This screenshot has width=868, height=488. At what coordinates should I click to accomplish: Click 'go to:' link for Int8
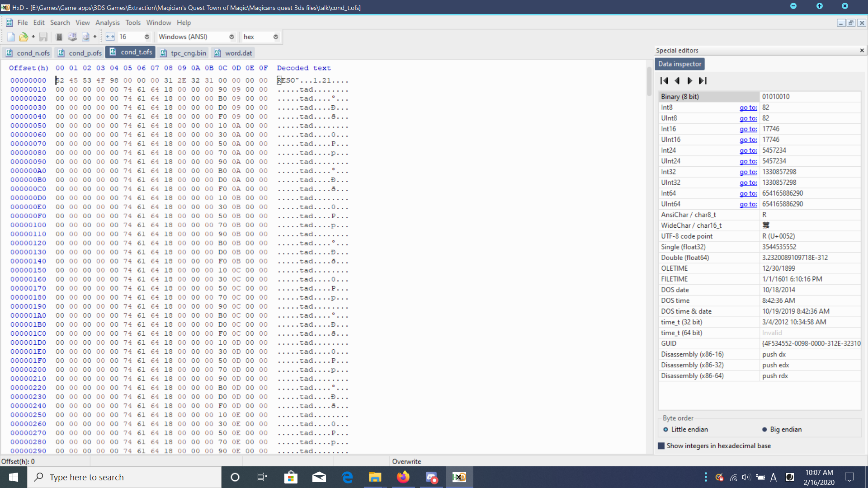[x=748, y=108]
